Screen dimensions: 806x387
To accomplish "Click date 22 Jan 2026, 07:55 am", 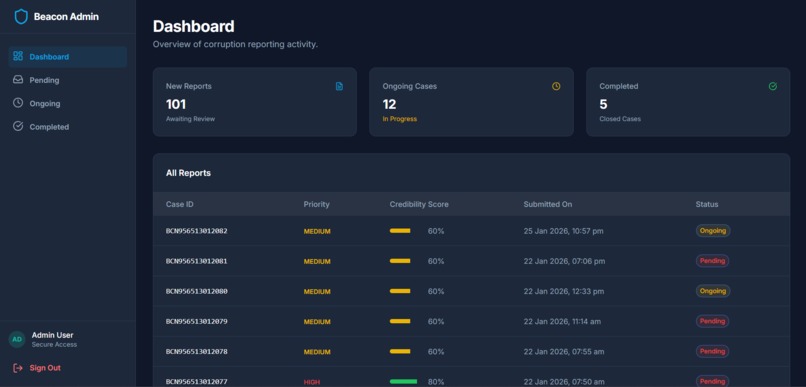I will tap(564, 352).
